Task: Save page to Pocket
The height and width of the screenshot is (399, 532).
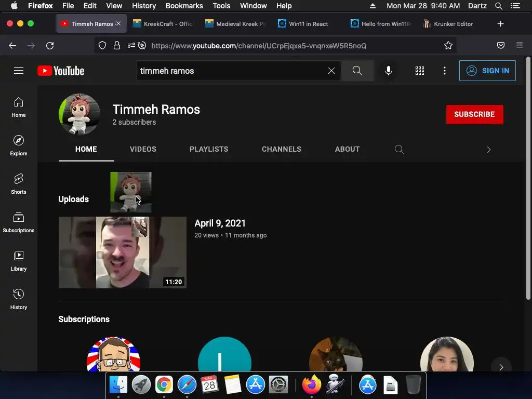Action: pos(501,46)
